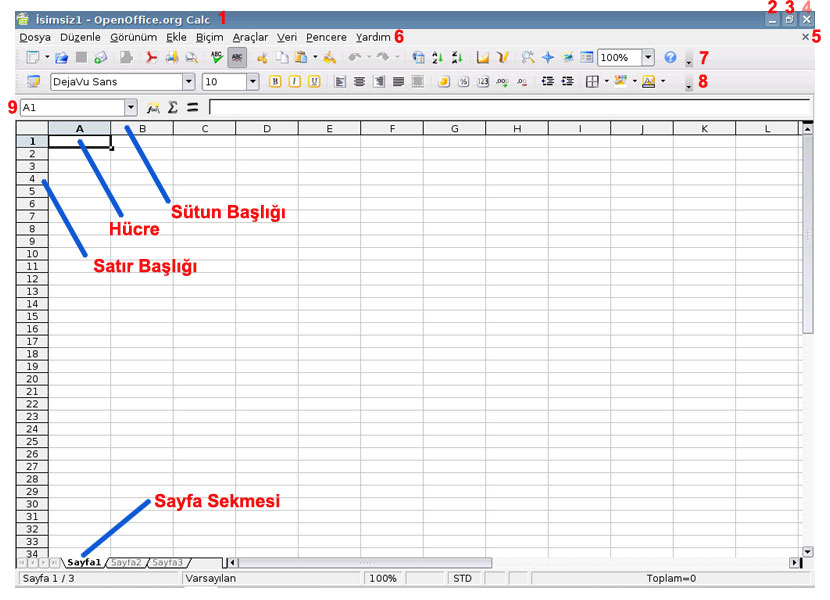Open the Borders dropdown arrow
Screen dimensions: 830x600
click(607, 81)
